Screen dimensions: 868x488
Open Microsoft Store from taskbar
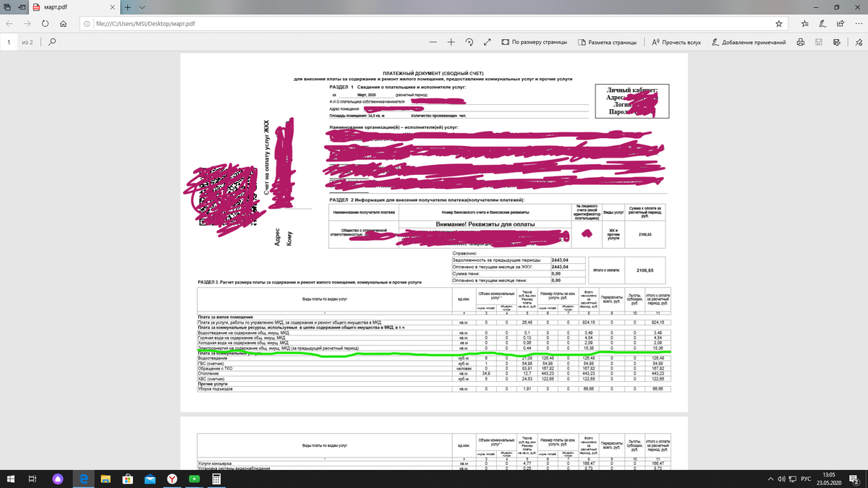tap(127, 479)
